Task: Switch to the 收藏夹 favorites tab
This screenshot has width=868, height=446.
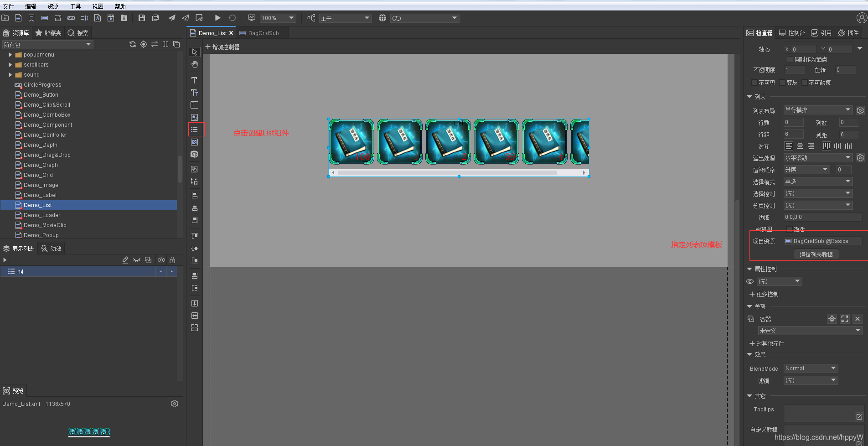Action: [48, 33]
